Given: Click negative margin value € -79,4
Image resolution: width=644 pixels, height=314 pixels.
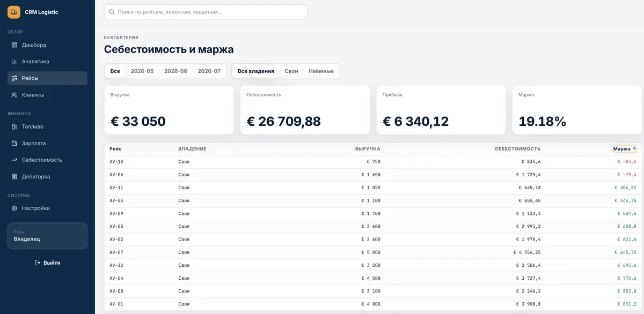Looking at the screenshot, I should [626, 175].
